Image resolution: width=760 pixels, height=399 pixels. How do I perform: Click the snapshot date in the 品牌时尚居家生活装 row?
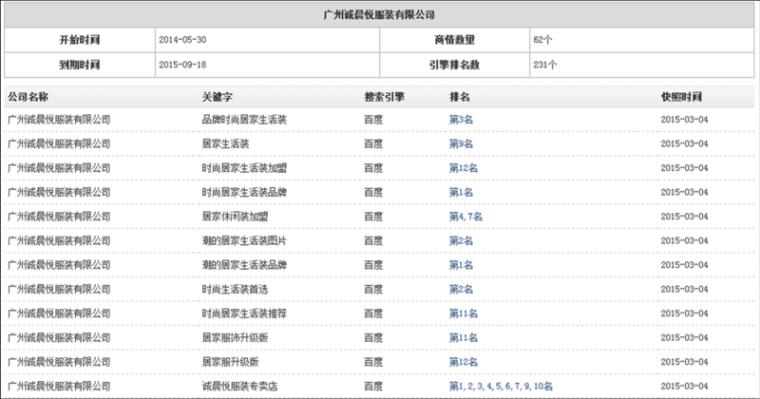(x=684, y=119)
